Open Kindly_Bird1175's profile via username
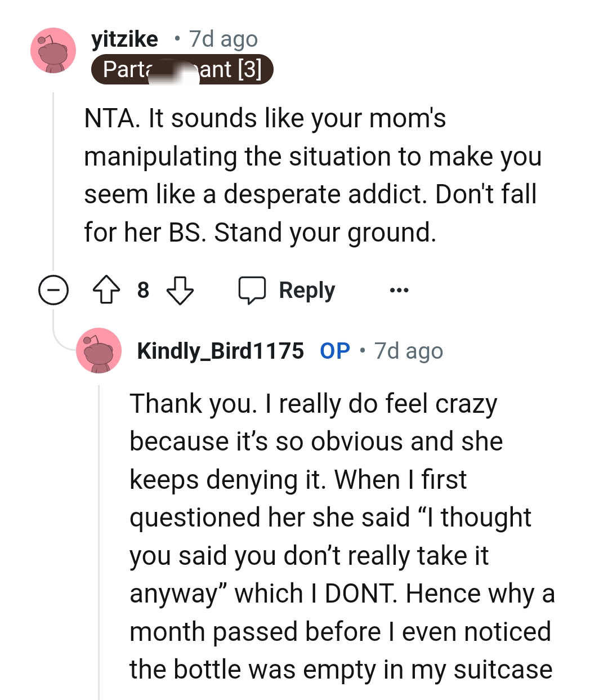Screen dimensions: 608x700 pyautogui.click(x=222, y=350)
